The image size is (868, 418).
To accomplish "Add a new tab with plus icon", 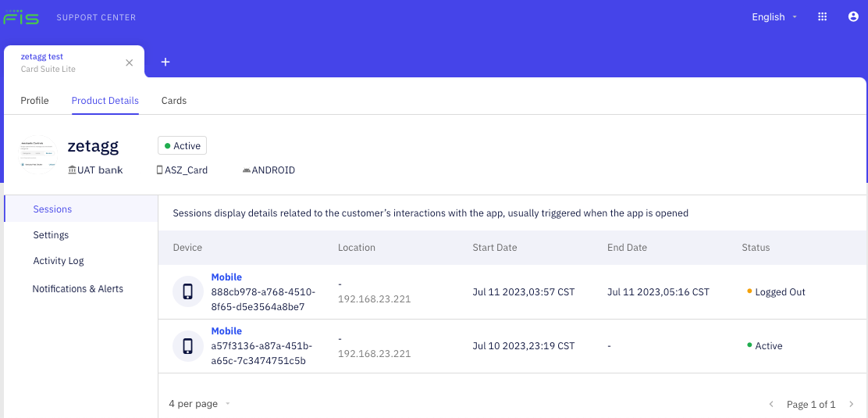I will click(165, 62).
